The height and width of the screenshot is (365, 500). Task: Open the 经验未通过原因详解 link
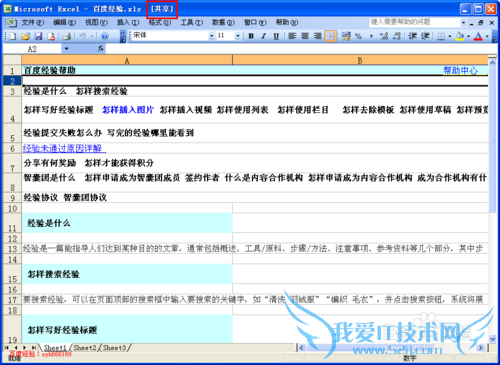(62, 148)
